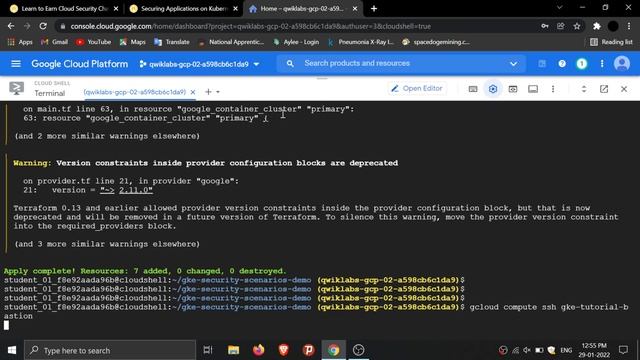
Task: Open the Windows Start menu
Action: [x=12, y=350]
